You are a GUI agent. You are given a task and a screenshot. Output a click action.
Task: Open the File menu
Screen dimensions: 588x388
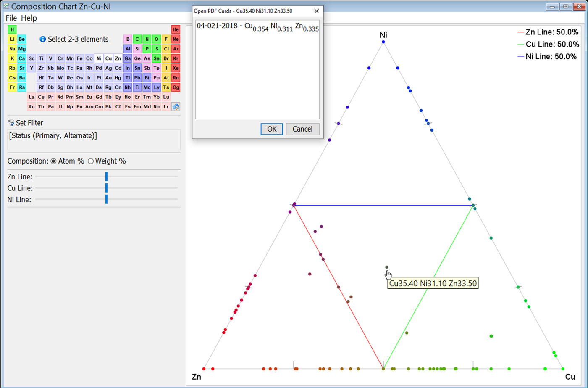click(x=11, y=18)
